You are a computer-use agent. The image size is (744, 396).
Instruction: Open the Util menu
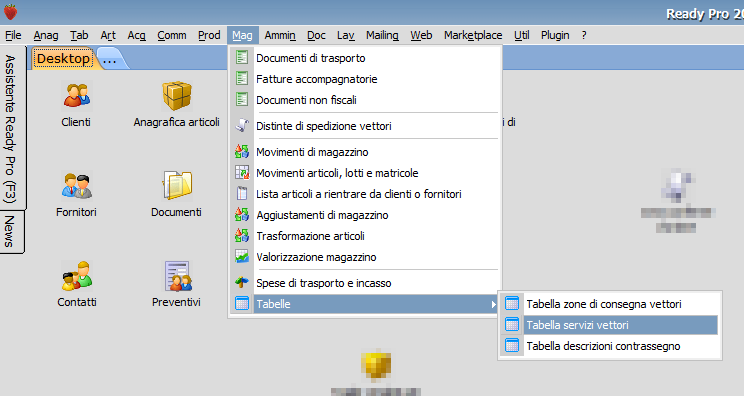coord(522,35)
